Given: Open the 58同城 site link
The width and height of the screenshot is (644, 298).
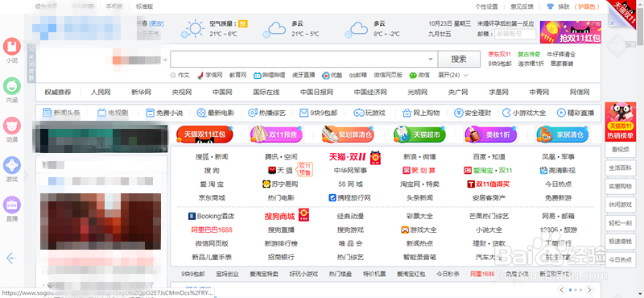Looking at the screenshot, I should click(350, 184).
